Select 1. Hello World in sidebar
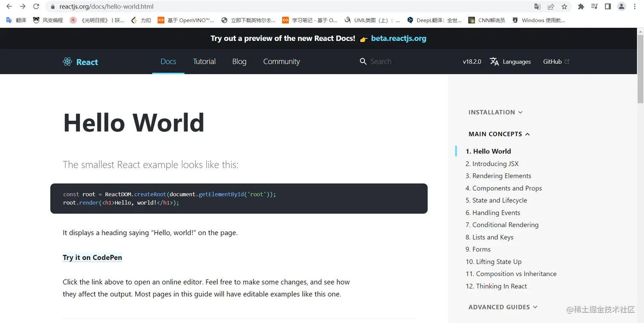 pyautogui.click(x=488, y=151)
